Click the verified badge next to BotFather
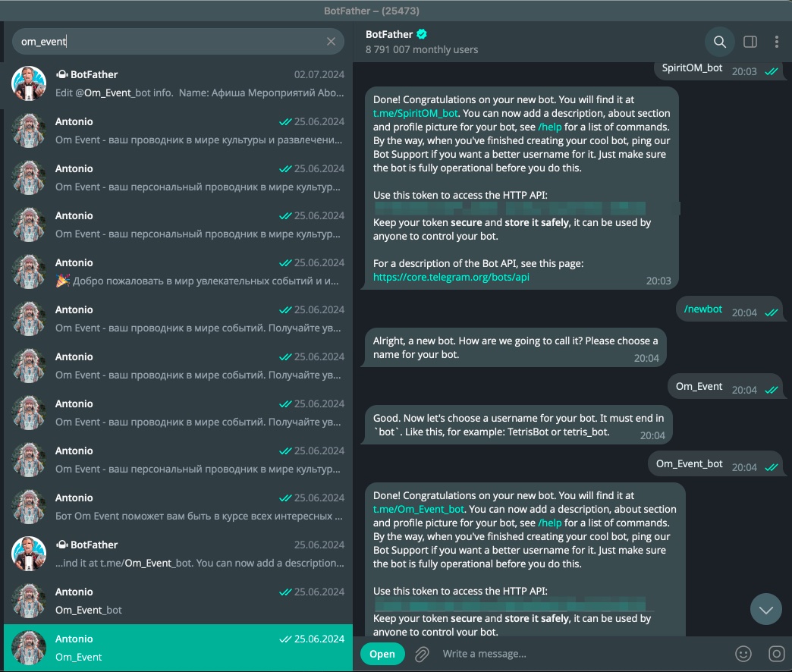This screenshot has height=672, width=792. 422,34
